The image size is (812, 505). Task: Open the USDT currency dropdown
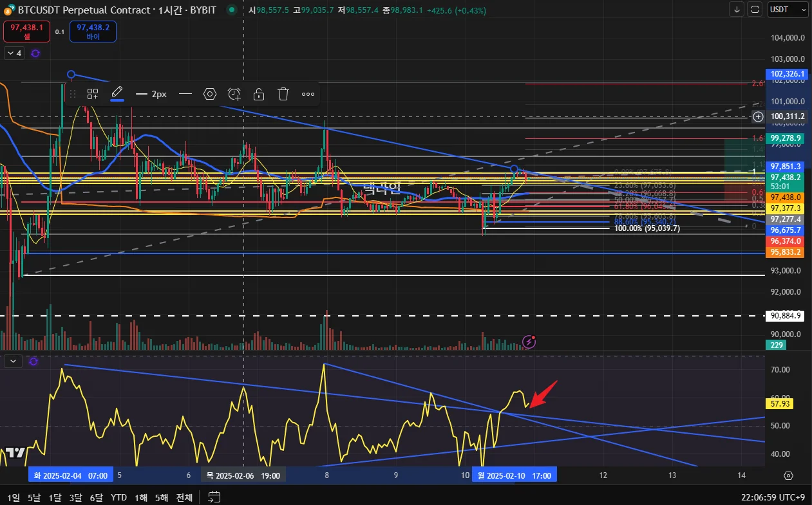pyautogui.click(x=788, y=10)
